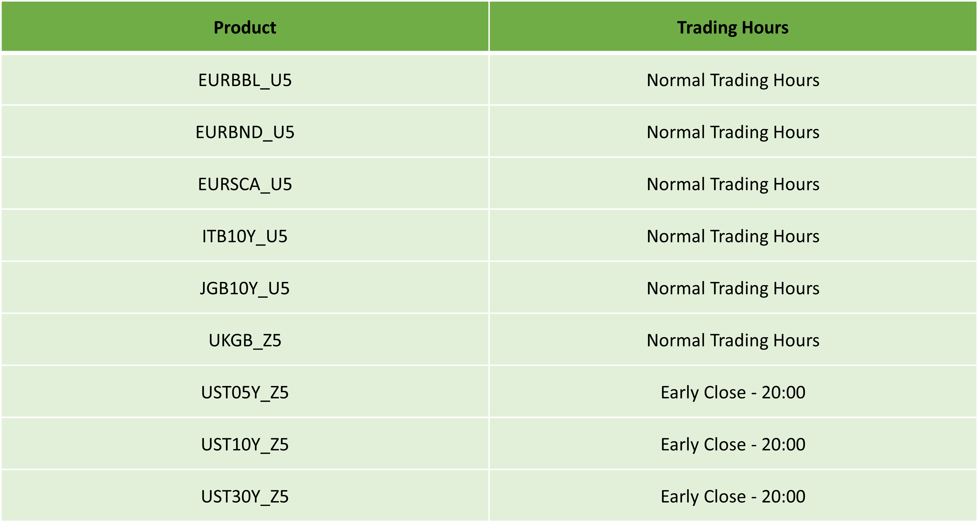980x523 pixels.
Task: Click Normal Trading Hours for EURSCA_U5
Action: coord(733,184)
